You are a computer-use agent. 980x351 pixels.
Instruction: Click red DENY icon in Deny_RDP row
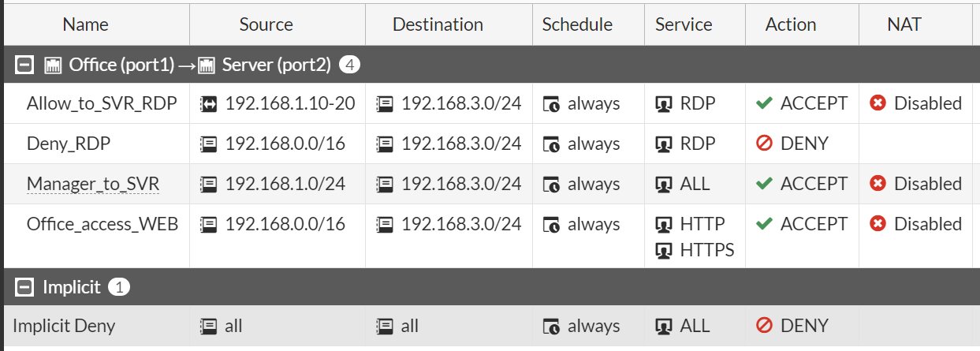[763, 144]
